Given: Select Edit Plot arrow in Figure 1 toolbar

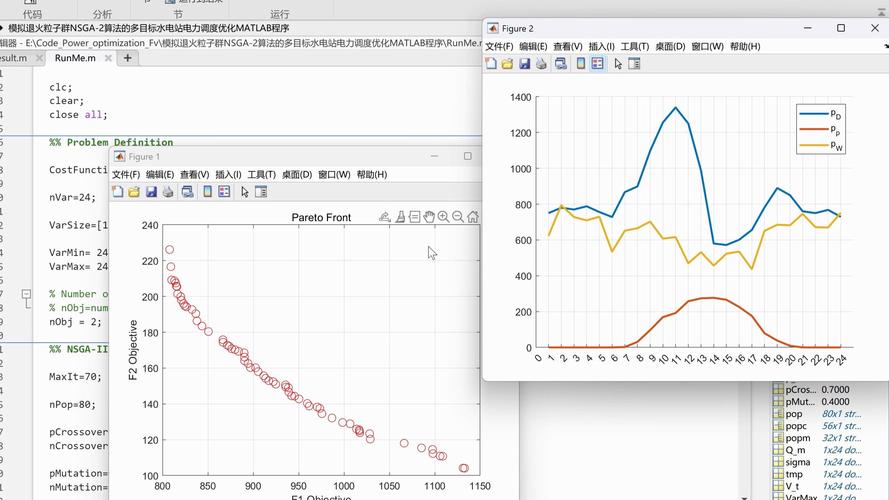Looking at the screenshot, I should coord(244,192).
